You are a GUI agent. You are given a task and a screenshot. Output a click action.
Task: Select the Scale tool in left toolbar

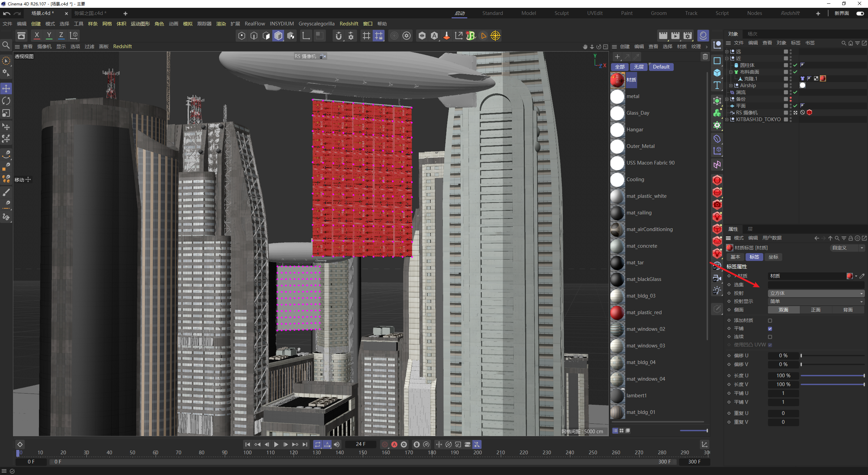(x=6, y=113)
